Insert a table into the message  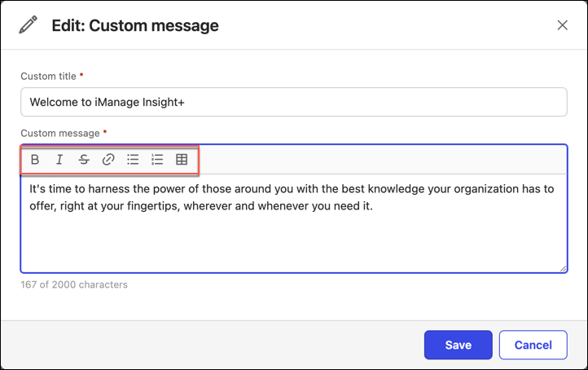coord(182,160)
